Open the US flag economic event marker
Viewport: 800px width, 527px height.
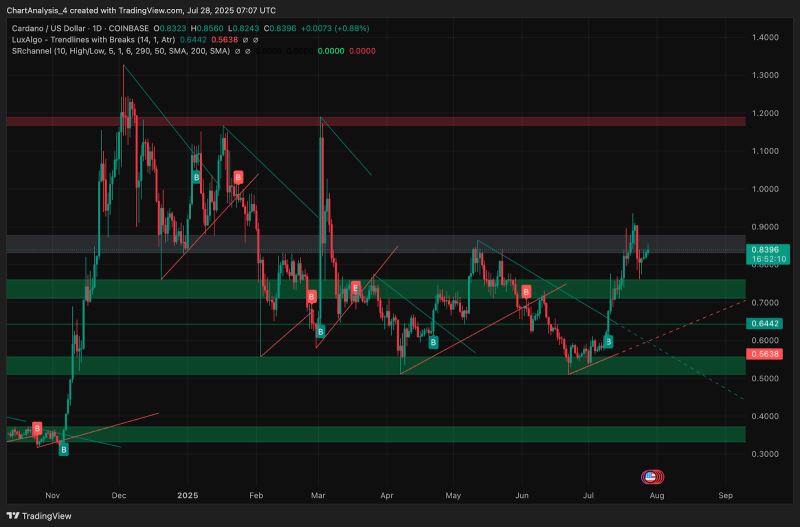651,478
